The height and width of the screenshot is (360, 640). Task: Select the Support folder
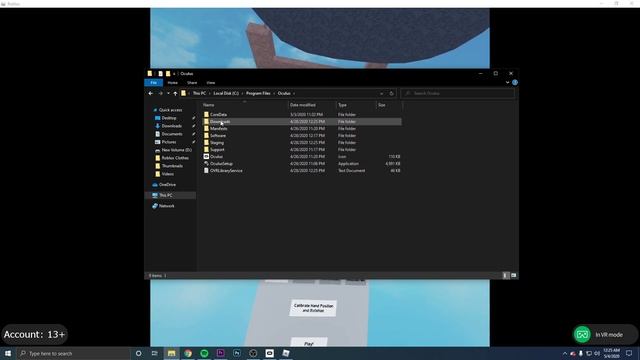pyautogui.click(x=217, y=149)
